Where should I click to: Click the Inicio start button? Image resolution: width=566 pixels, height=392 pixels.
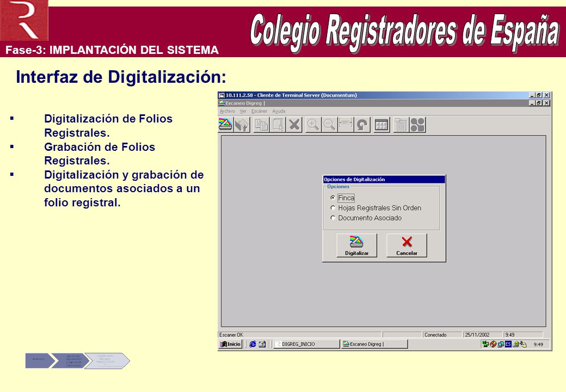(x=230, y=344)
